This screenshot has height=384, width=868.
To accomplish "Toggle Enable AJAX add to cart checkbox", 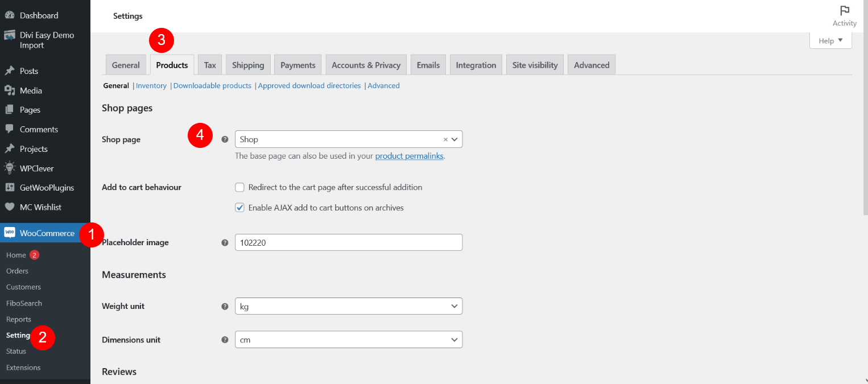I will click(x=239, y=208).
